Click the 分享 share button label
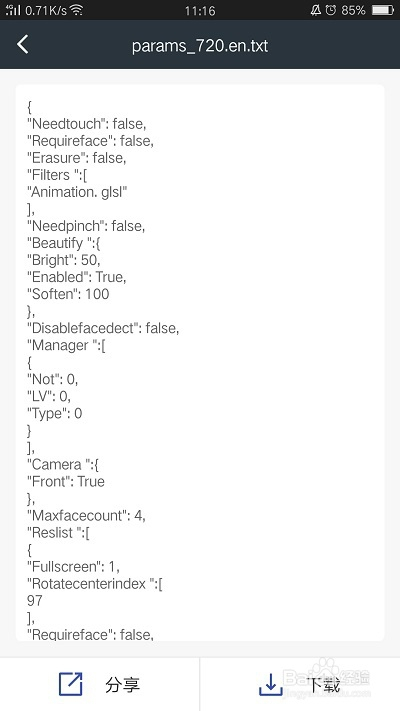Viewport: 400px width, 711px height. pyautogui.click(x=122, y=684)
